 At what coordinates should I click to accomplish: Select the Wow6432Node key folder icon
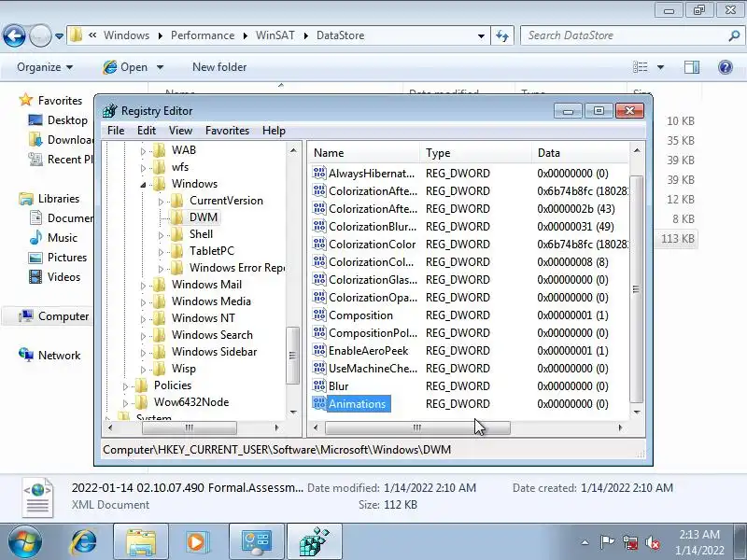point(142,402)
